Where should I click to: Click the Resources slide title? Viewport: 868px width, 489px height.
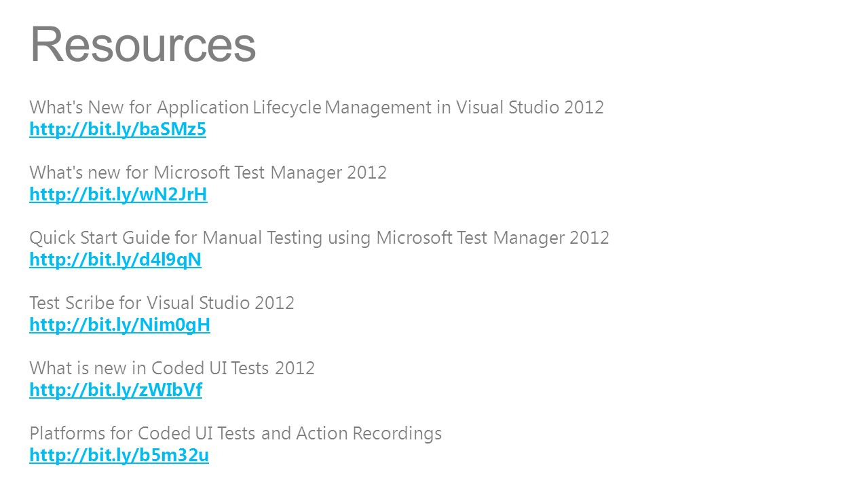(143, 44)
